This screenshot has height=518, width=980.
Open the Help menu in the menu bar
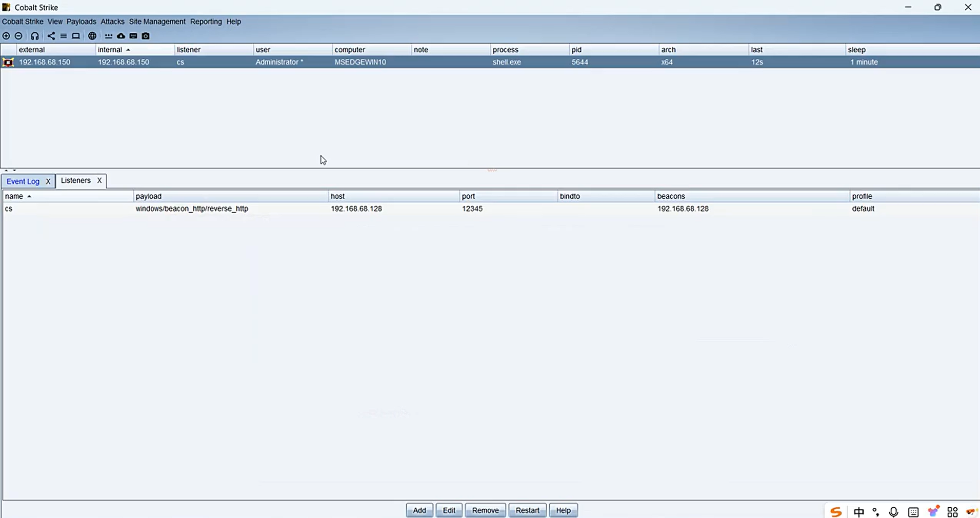coord(233,22)
